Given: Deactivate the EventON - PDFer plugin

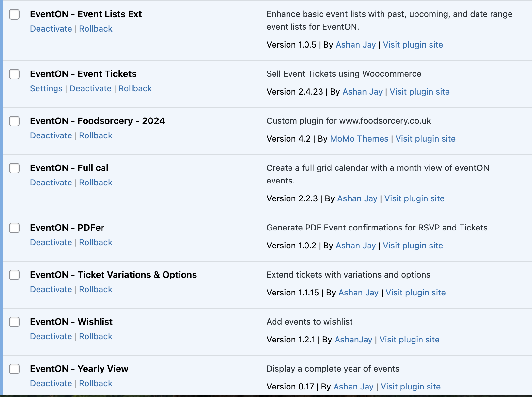Looking at the screenshot, I should pos(51,242).
